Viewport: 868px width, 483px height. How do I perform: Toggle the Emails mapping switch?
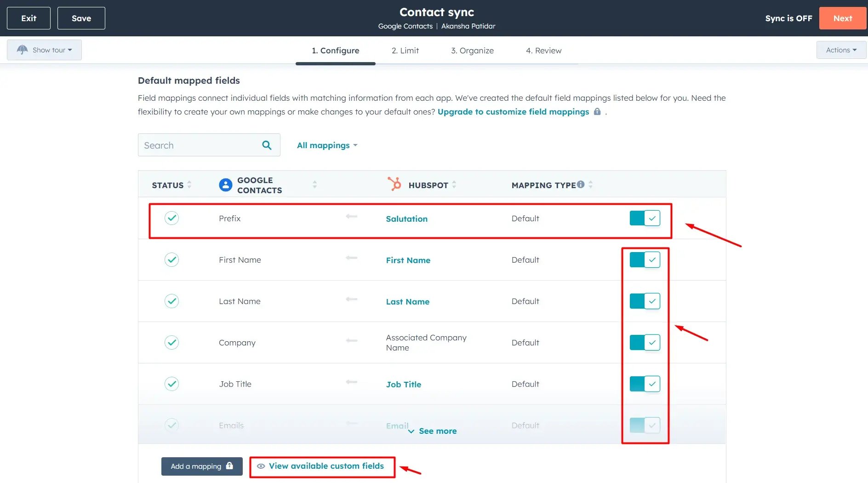[x=645, y=425]
